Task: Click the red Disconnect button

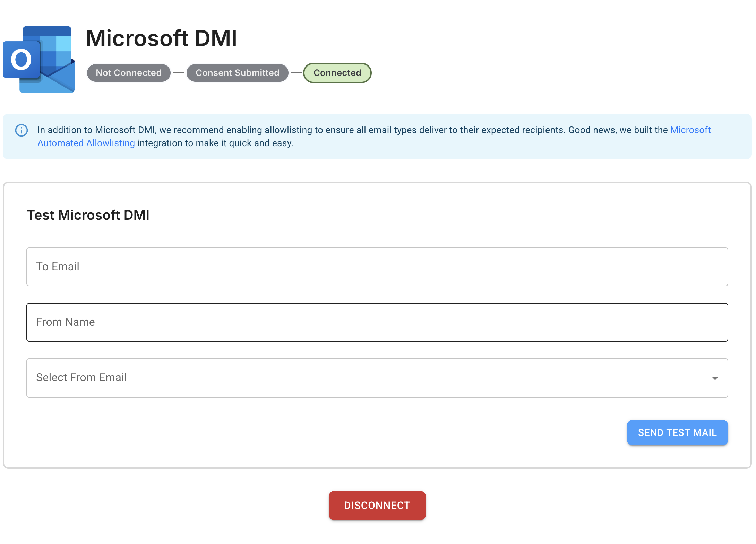Action: tap(377, 506)
